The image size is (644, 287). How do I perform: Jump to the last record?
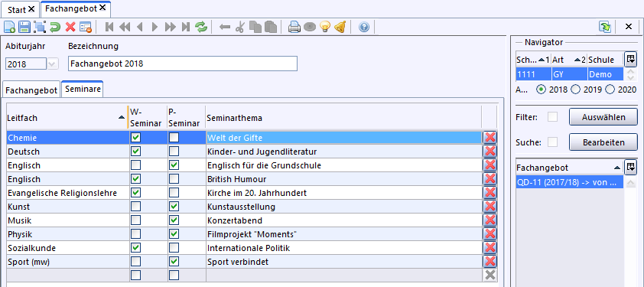point(186,27)
